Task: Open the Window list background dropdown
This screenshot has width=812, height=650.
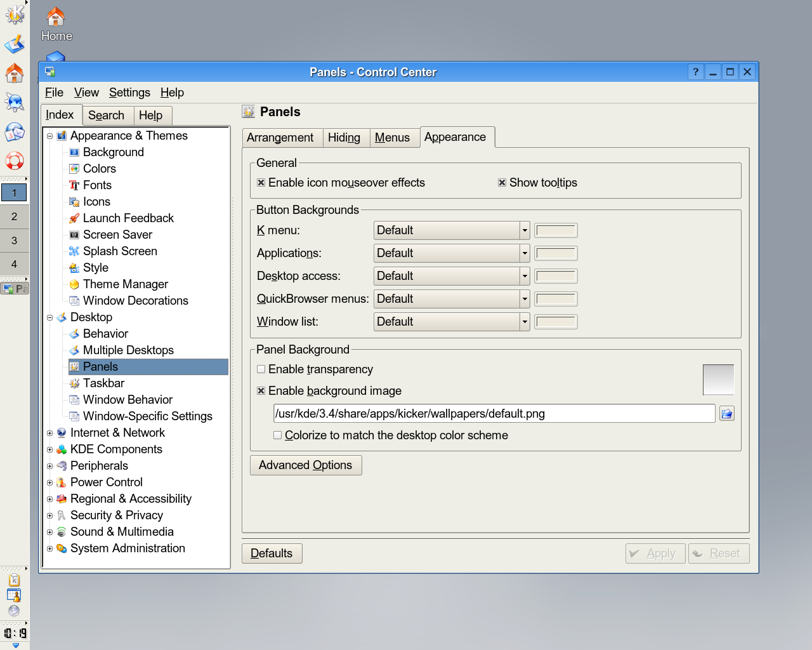Action: coord(452,322)
